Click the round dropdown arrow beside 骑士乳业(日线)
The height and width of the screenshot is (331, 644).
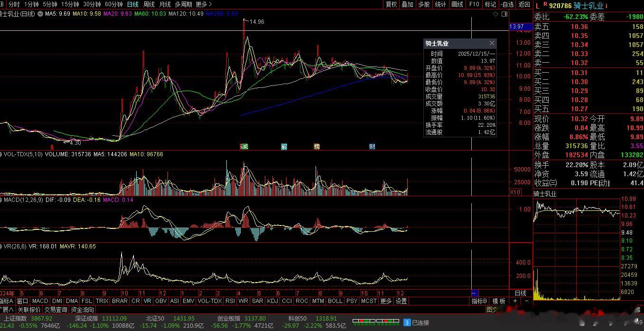pos(39,14)
